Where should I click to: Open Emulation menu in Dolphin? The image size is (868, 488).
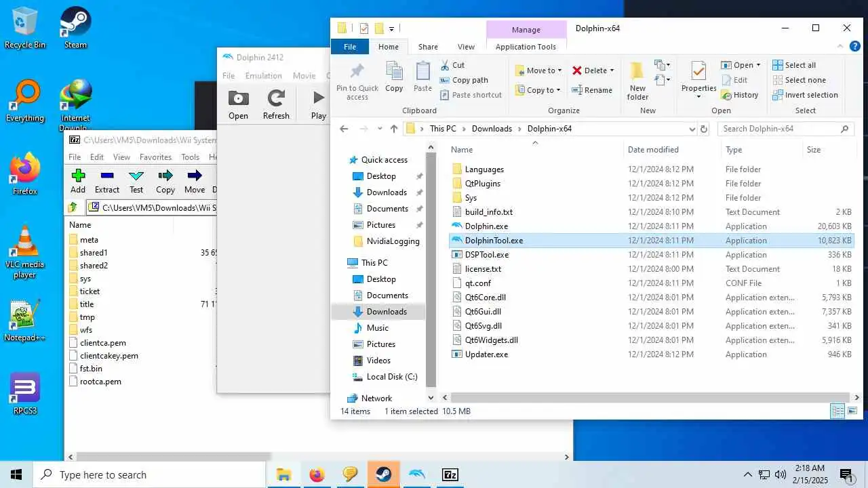pos(263,76)
